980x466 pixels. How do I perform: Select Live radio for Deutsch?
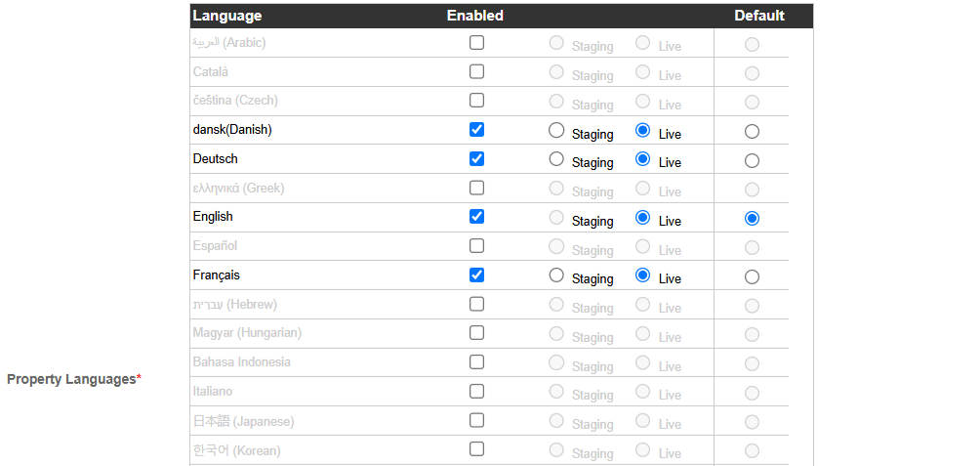click(x=642, y=159)
